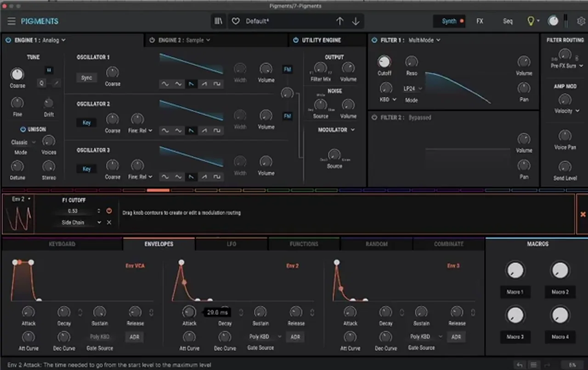Open the Pigments hamburger menu

point(11,22)
